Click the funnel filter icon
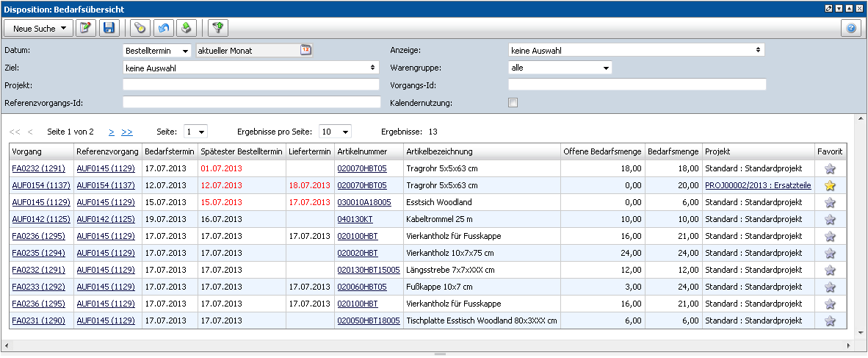Viewport: 868px width, 358px height. (x=218, y=28)
